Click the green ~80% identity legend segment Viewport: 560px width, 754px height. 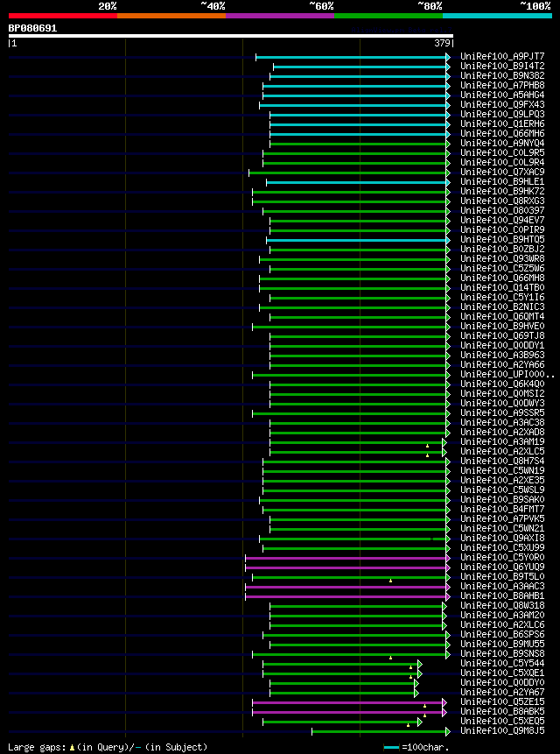coord(388,16)
